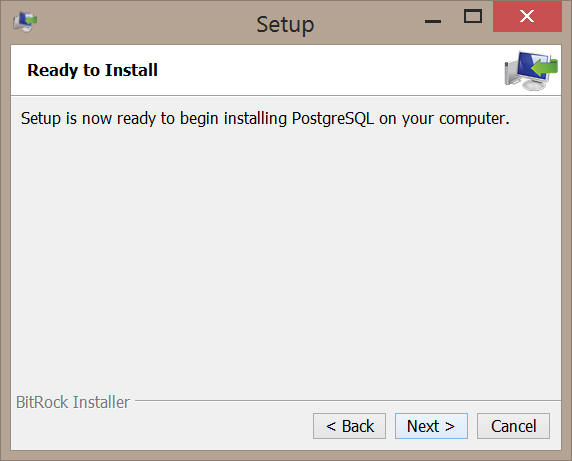Click the separator line beside BitRock Installer
The height and width of the screenshot is (461, 572).
point(348,400)
